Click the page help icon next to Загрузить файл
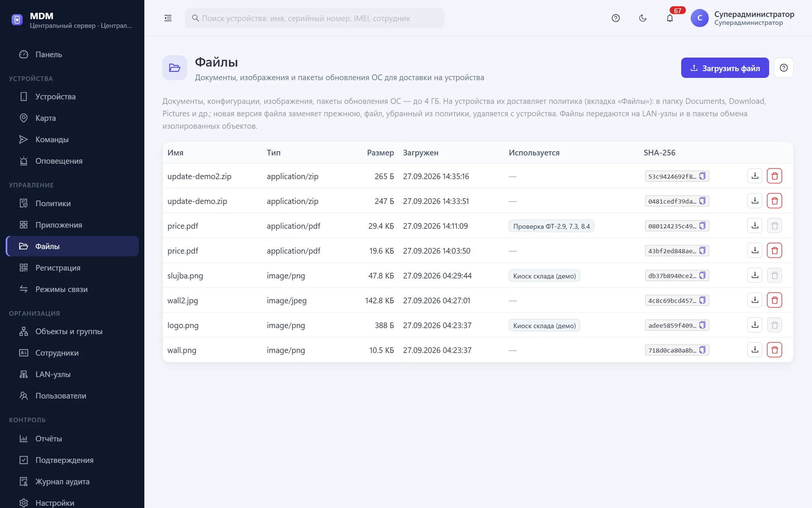Viewport: 812px width, 508px height. coord(783,68)
